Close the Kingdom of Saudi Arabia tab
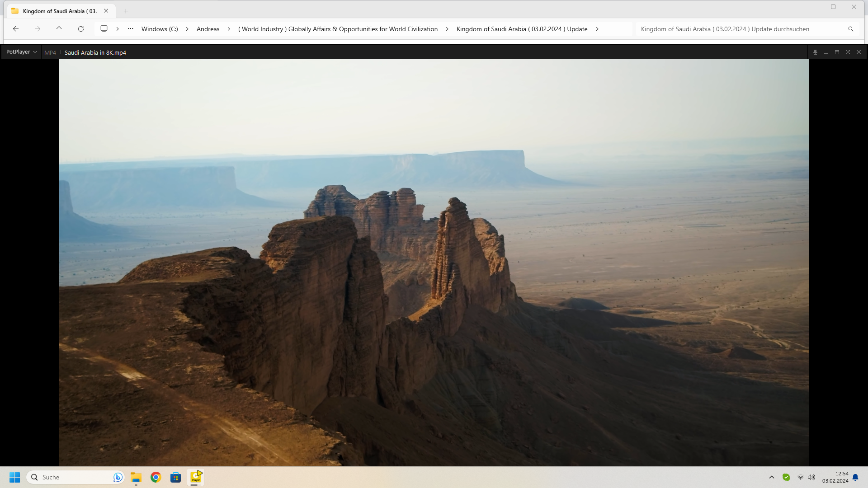 (x=106, y=11)
